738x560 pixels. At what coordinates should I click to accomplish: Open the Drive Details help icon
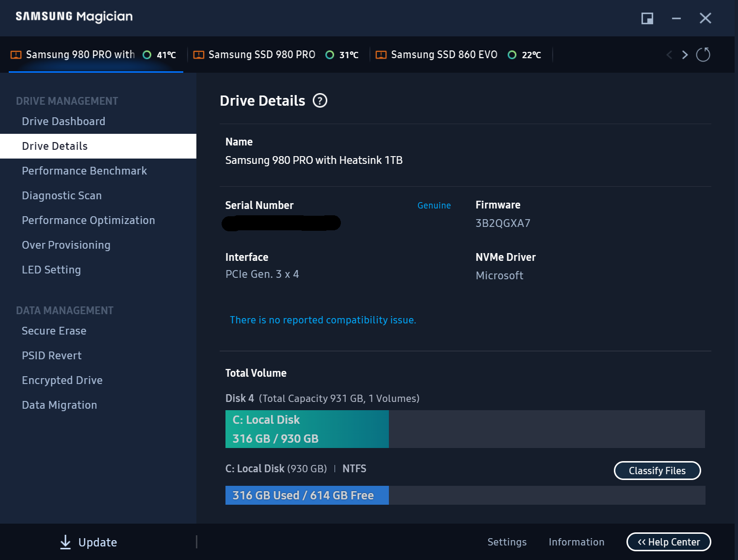pos(320,101)
